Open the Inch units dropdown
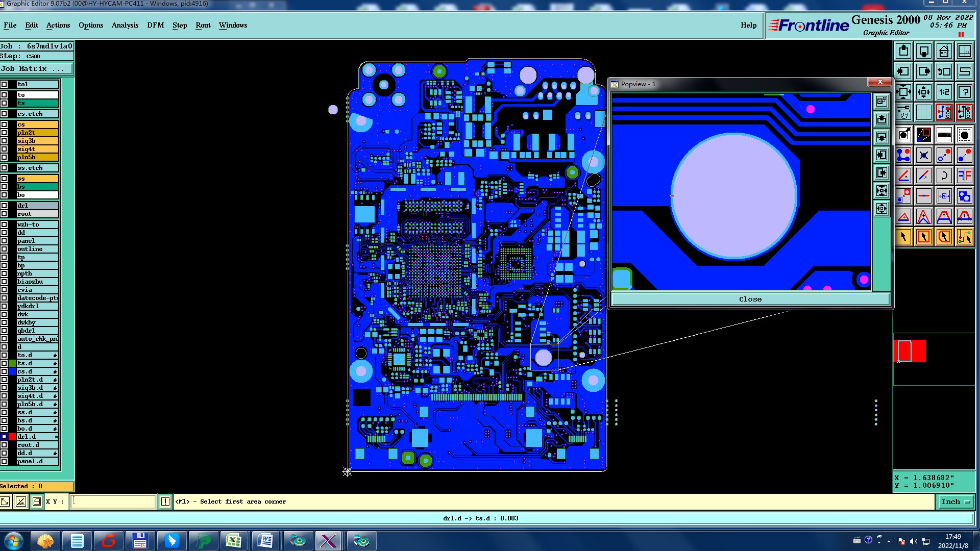The width and height of the screenshot is (980, 551). pos(955,502)
